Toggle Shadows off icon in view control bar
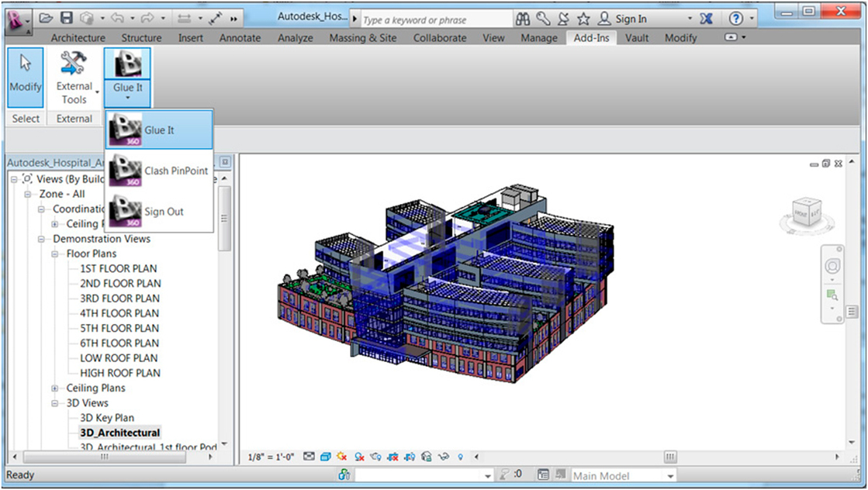Screen dimensions: 868x490 pyautogui.click(x=342, y=457)
